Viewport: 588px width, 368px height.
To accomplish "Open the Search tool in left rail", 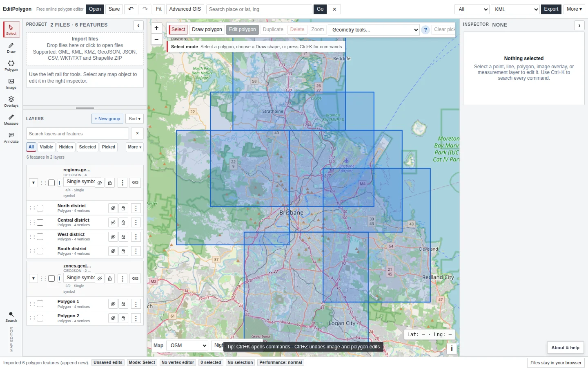I will click(11, 317).
